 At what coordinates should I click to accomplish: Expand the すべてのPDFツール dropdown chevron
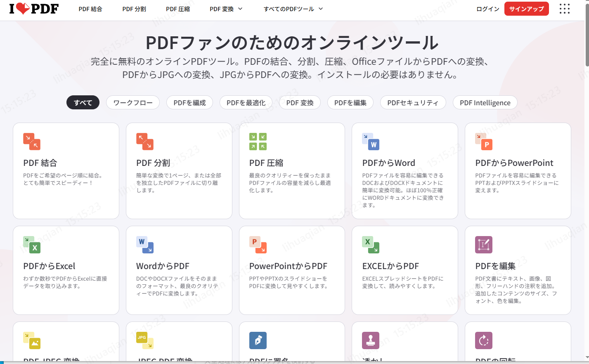pyautogui.click(x=321, y=9)
